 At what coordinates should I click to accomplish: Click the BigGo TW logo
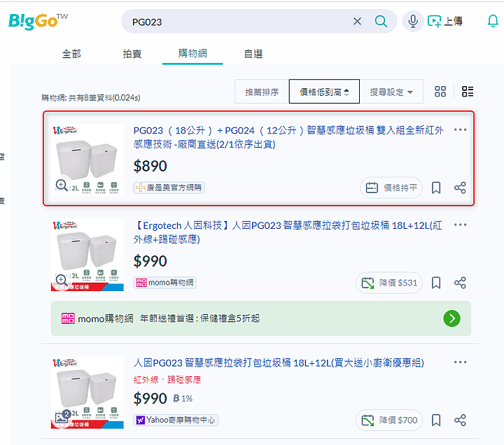[x=38, y=21]
